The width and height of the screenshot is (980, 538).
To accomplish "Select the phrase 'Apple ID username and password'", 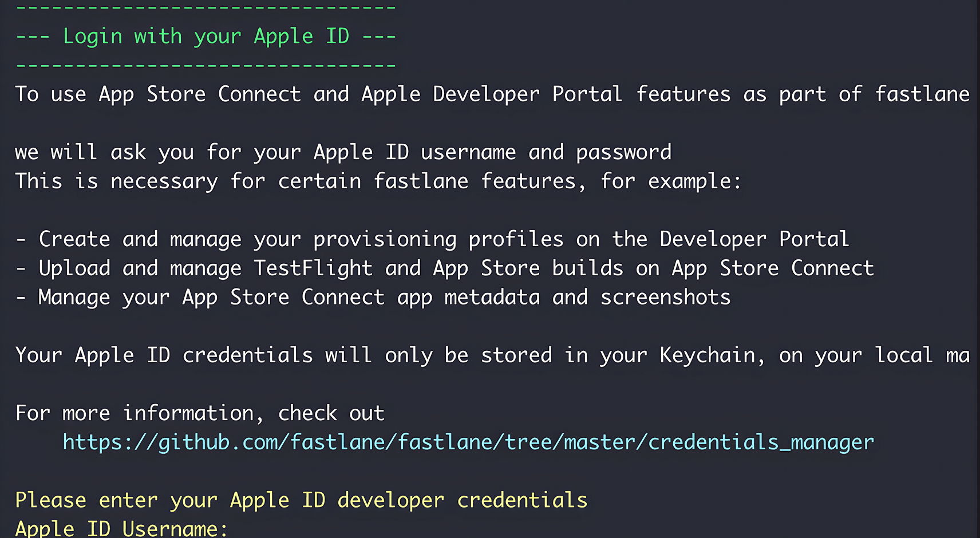I will 492,152.
